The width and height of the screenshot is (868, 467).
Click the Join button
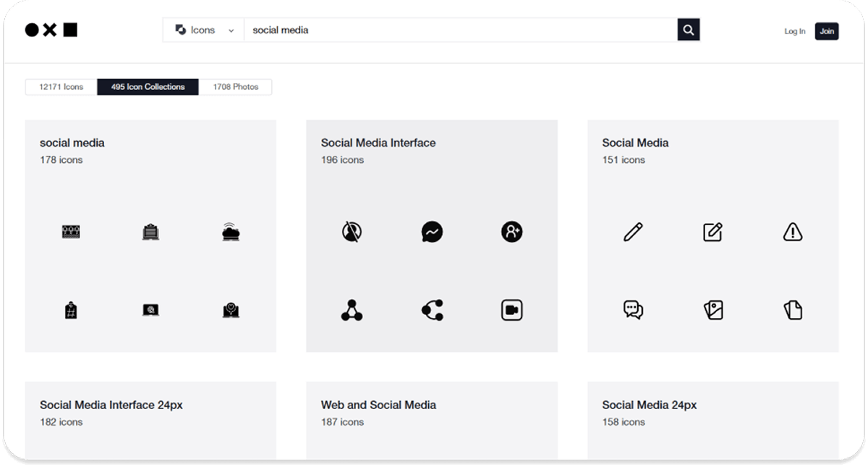827,31
